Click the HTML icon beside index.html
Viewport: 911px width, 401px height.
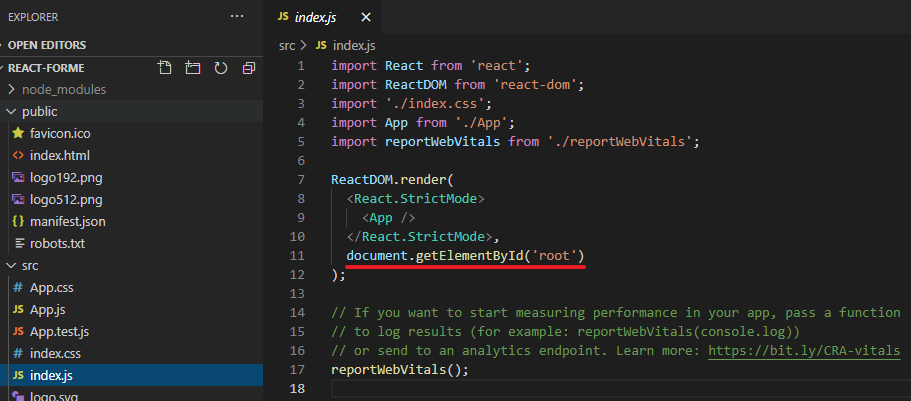18,156
